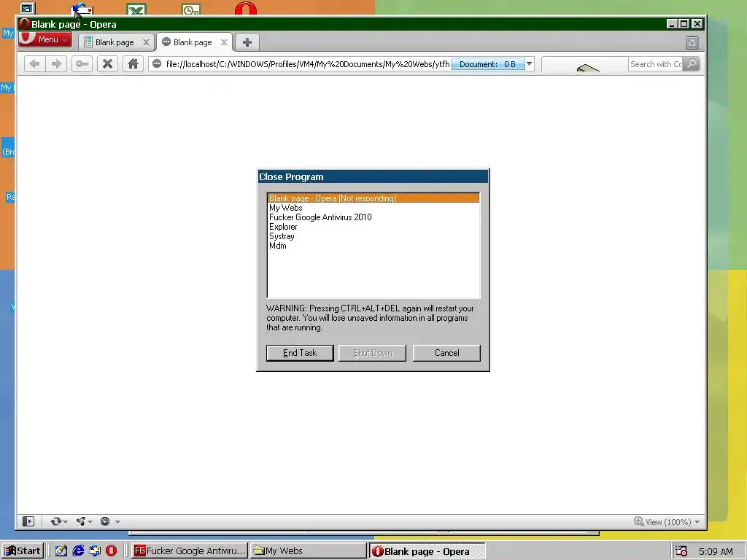Switch to Fucker Google Antivirus taskbar button
This screenshot has height=560, width=747.
point(190,551)
